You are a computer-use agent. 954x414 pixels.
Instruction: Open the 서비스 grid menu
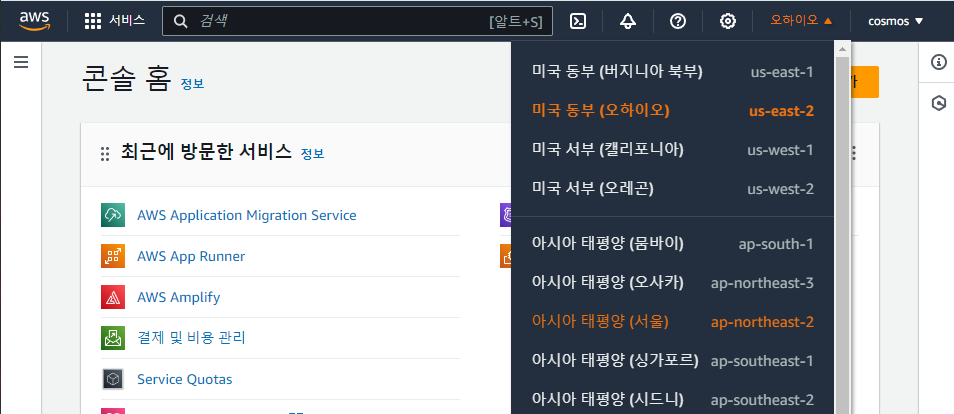click(114, 21)
